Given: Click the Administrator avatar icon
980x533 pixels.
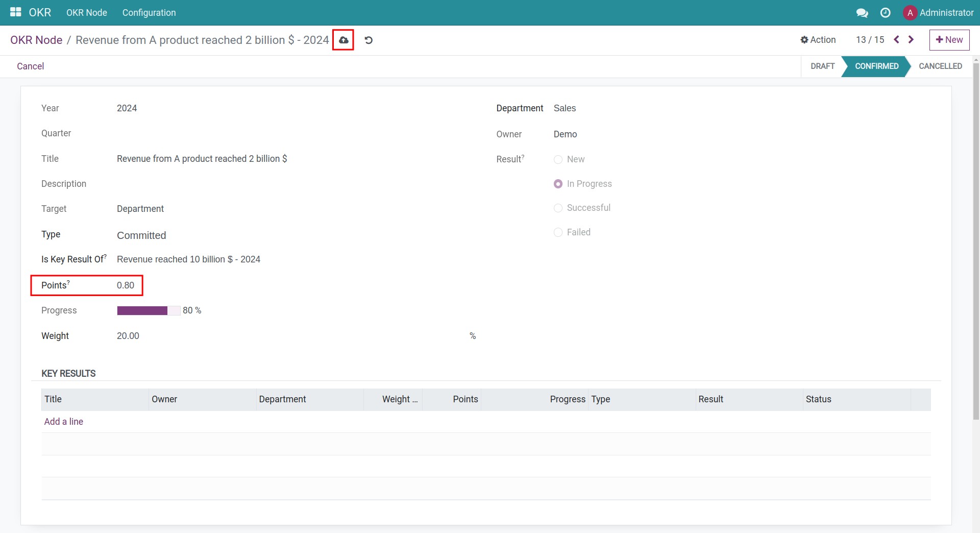Looking at the screenshot, I should click(910, 13).
